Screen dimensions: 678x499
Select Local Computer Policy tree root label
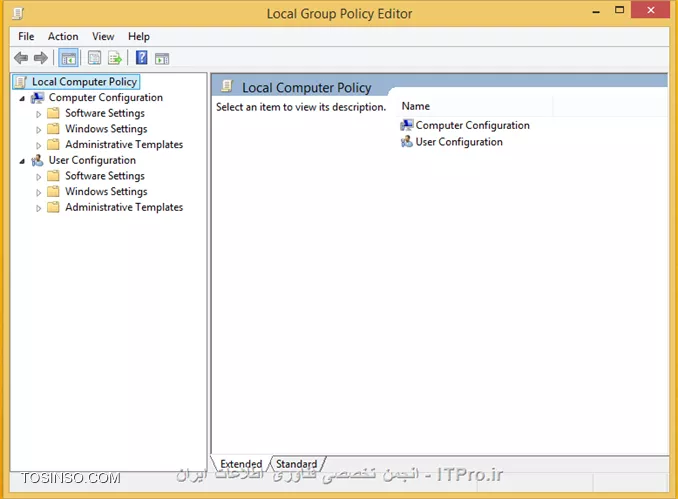coord(84,82)
